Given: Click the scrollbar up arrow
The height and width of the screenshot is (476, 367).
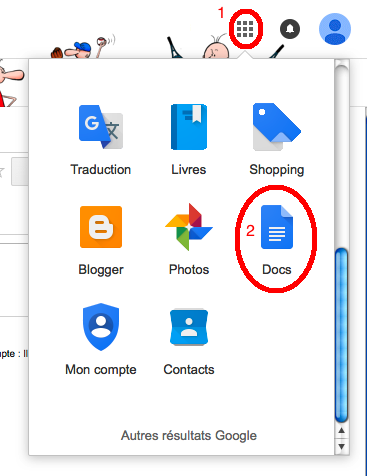Looking at the screenshot, I should click(341, 430).
